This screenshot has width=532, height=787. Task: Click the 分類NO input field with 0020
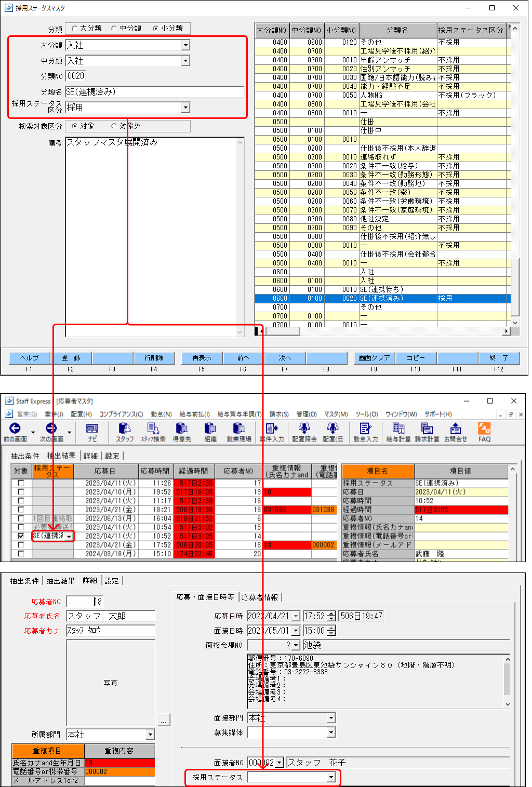(76, 76)
